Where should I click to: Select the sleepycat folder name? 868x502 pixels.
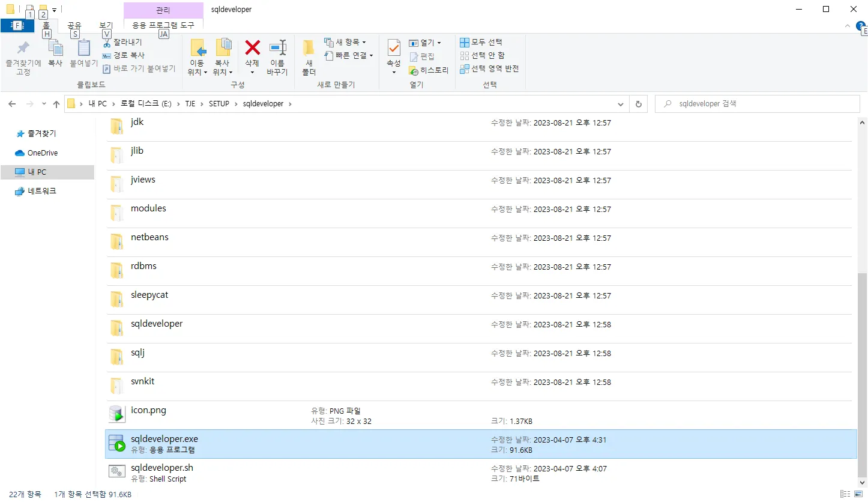click(x=149, y=295)
